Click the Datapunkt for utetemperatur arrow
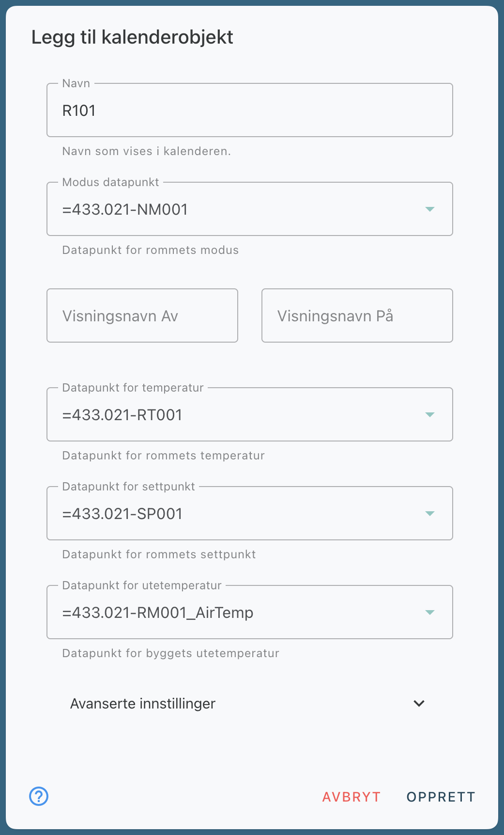The width and height of the screenshot is (504, 835). pyautogui.click(x=429, y=613)
